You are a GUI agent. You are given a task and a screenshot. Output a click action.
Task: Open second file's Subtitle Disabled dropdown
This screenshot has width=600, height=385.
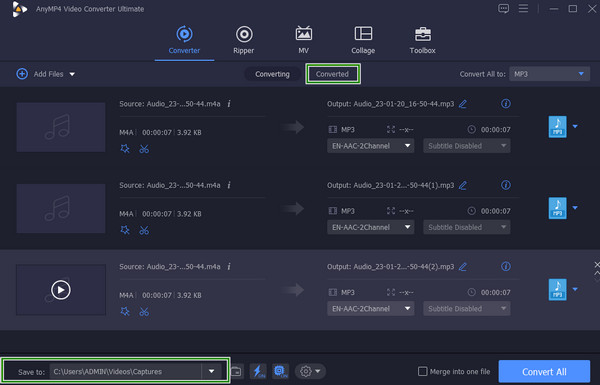coord(466,227)
